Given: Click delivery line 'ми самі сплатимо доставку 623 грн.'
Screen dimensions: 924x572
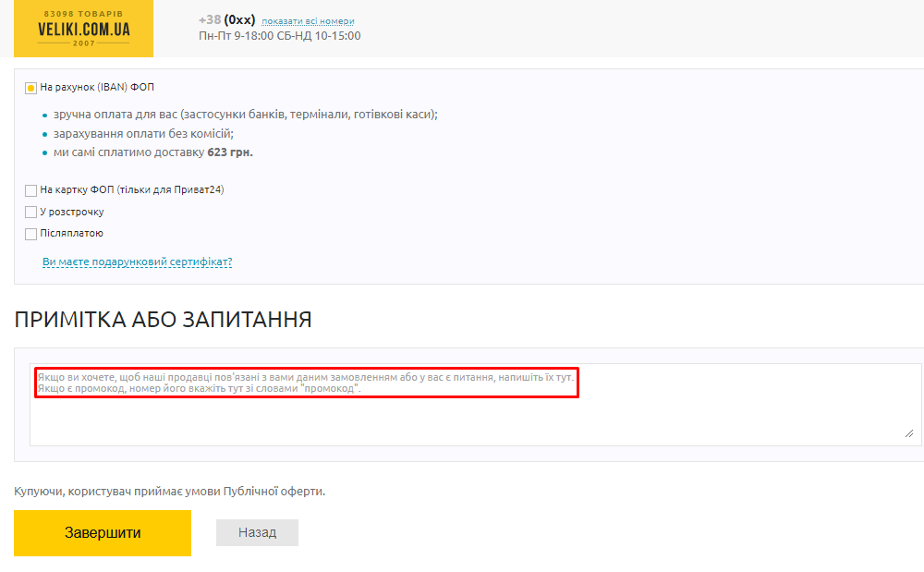Looking at the screenshot, I should pyautogui.click(x=153, y=152).
